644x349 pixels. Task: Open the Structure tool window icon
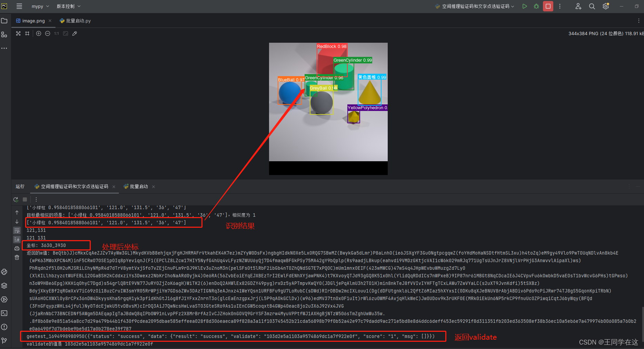(4, 34)
